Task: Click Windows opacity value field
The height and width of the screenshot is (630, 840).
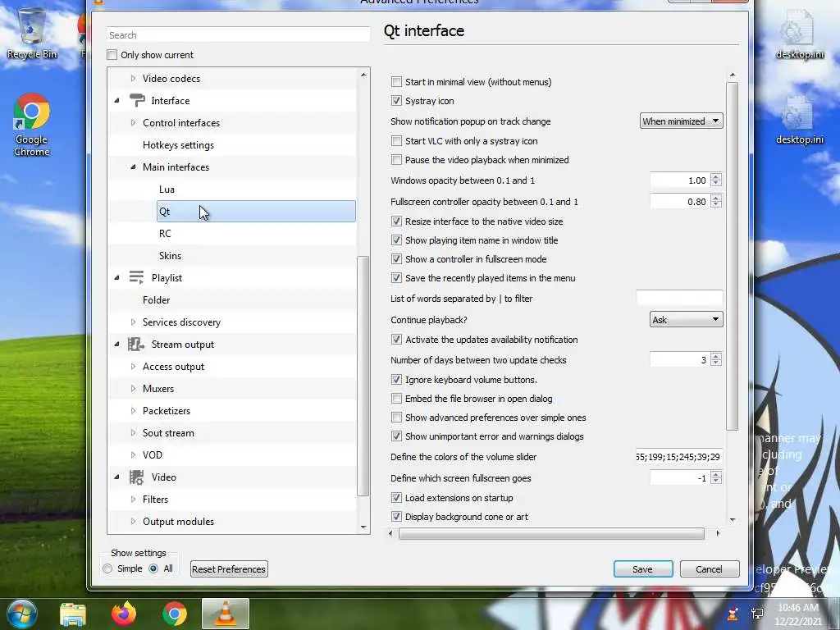Action: pos(679,180)
